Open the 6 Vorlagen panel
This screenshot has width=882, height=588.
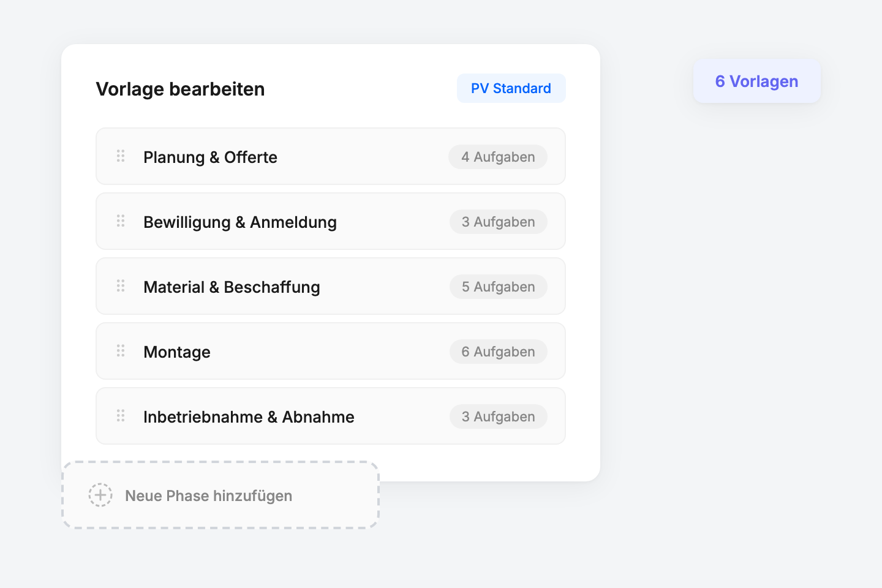pyautogui.click(x=756, y=81)
